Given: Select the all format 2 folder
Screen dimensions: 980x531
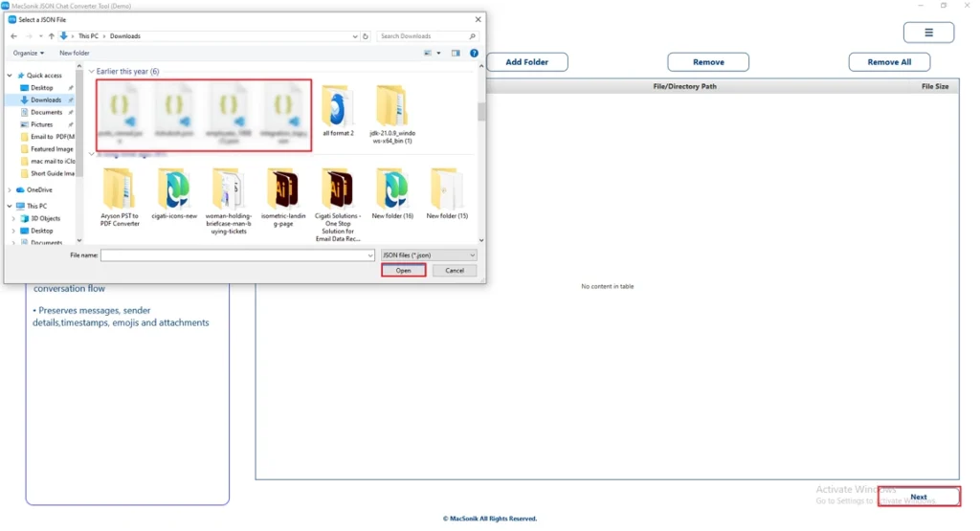Looking at the screenshot, I should (x=338, y=111).
